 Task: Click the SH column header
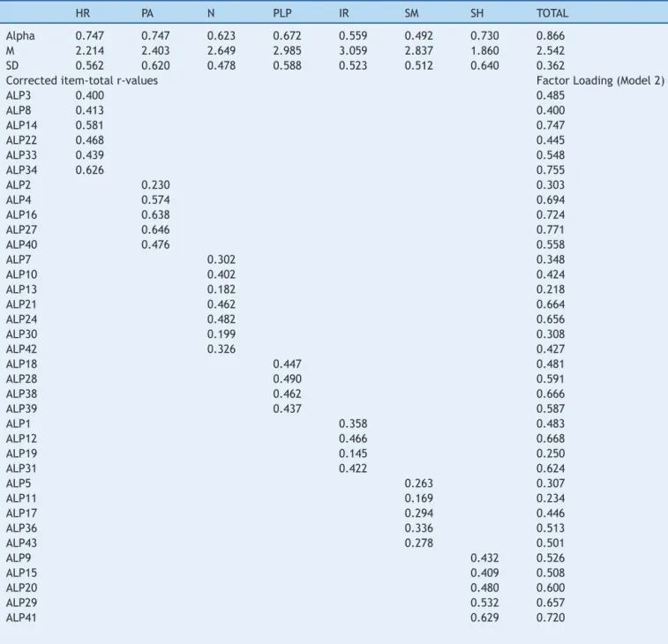coord(477,13)
